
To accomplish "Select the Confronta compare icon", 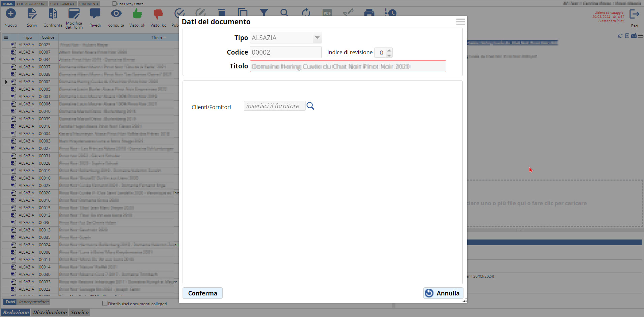I will pyautogui.click(x=53, y=14).
